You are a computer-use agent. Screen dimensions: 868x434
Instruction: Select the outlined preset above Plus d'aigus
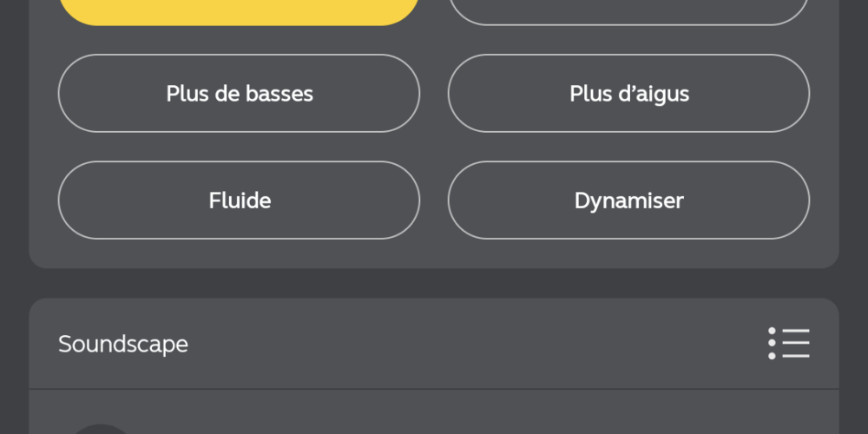[x=628, y=12]
